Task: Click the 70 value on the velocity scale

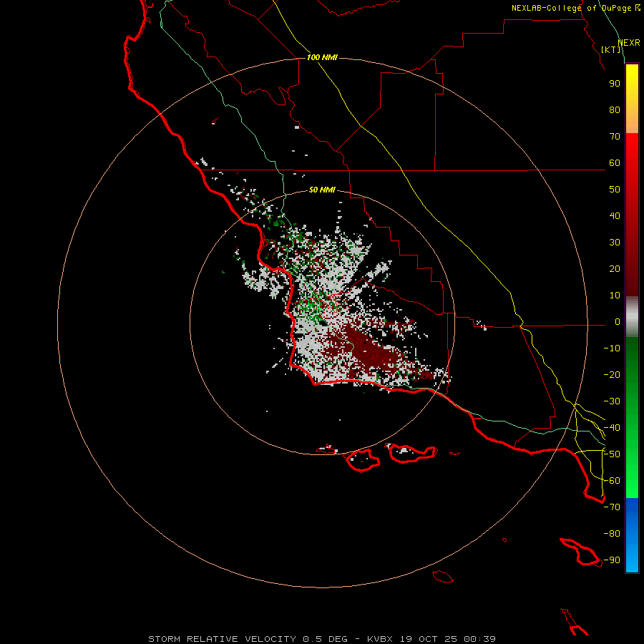Action: [615, 137]
